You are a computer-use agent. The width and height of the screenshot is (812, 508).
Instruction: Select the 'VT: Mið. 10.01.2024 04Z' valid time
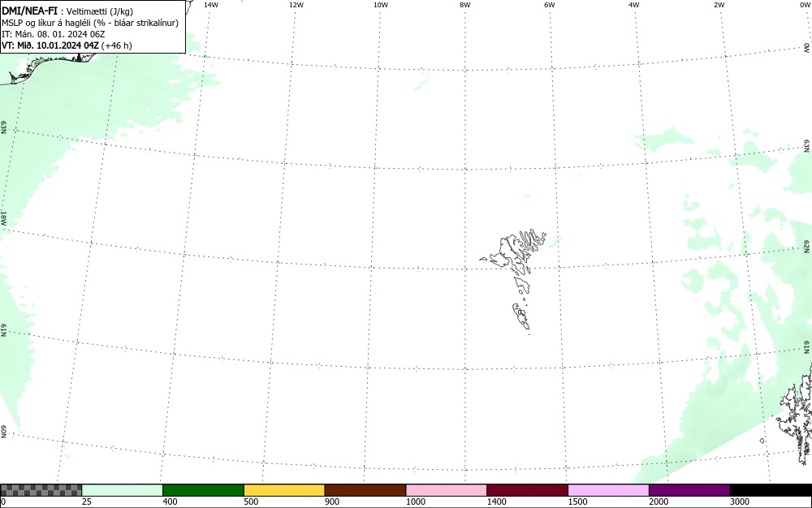(50, 45)
